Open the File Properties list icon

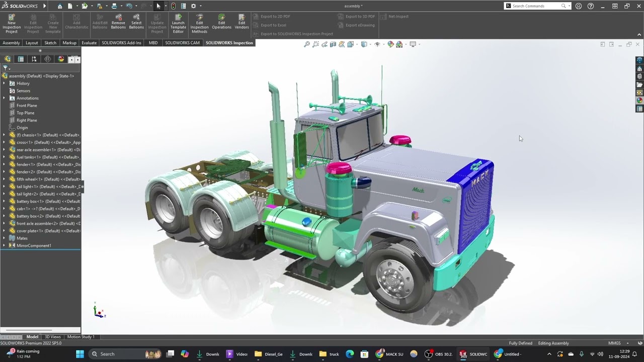click(x=184, y=6)
